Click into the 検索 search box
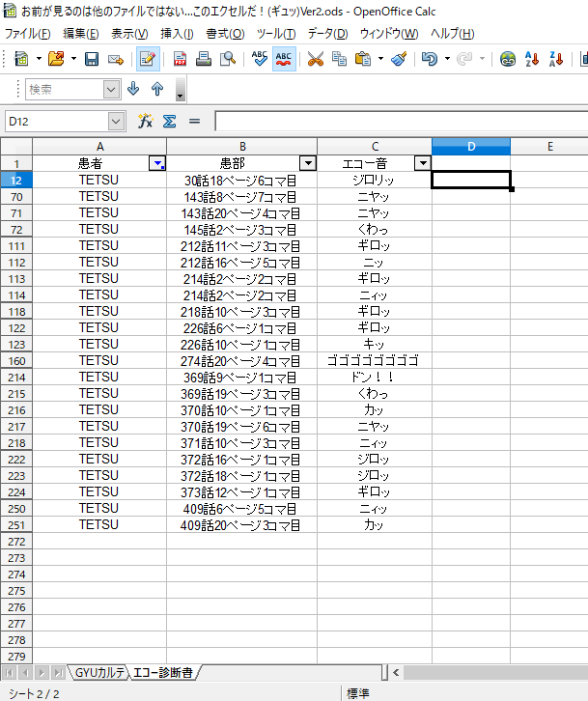 coord(65,90)
